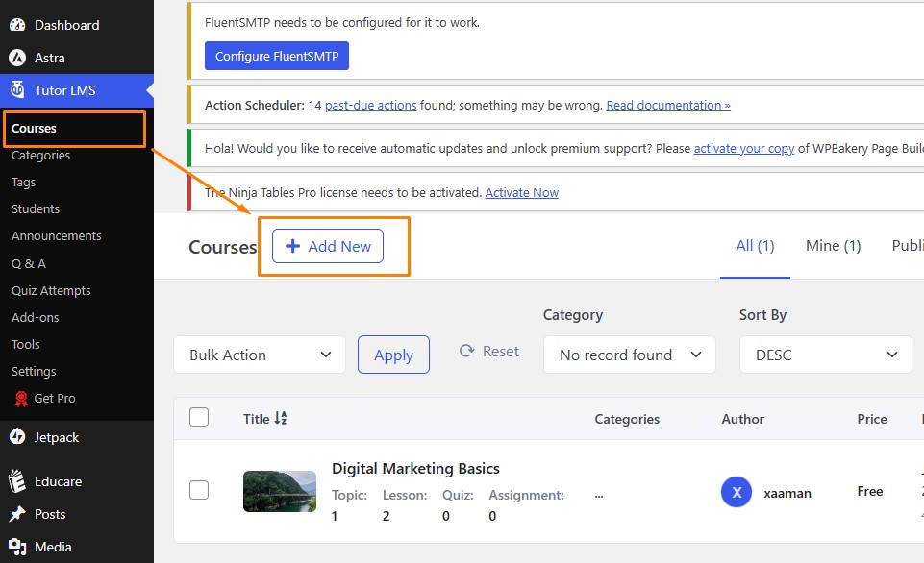924x563 pixels.
Task: Open the Dashboard menu
Action: pyautogui.click(x=77, y=25)
